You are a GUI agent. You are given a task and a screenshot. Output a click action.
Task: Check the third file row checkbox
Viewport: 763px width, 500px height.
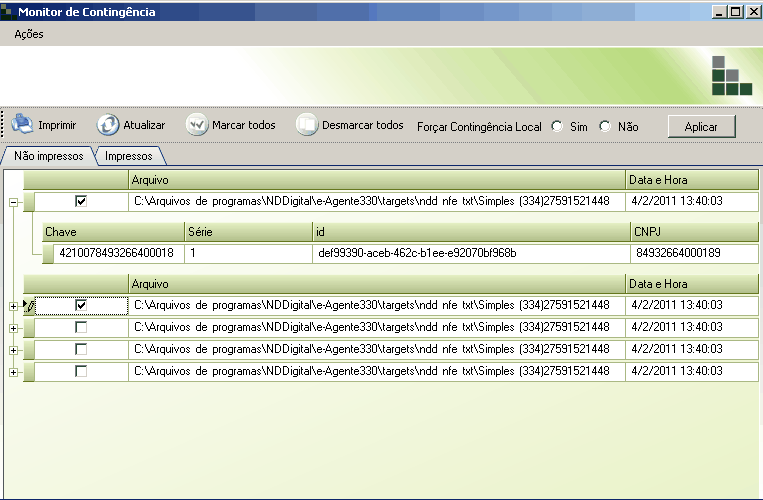pyautogui.click(x=81, y=327)
